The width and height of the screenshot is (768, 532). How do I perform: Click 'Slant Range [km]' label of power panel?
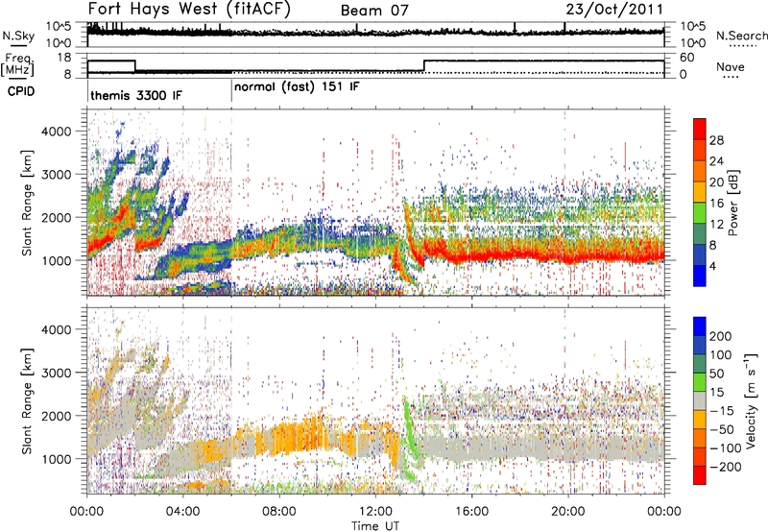click(x=27, y=203)
